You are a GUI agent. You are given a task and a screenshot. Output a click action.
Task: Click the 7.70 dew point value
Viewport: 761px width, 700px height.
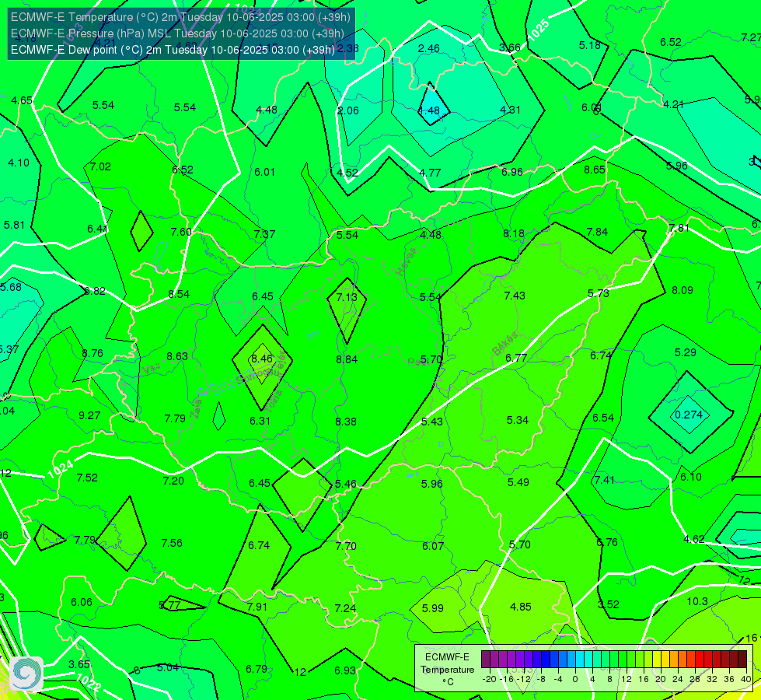coord(346,546)
